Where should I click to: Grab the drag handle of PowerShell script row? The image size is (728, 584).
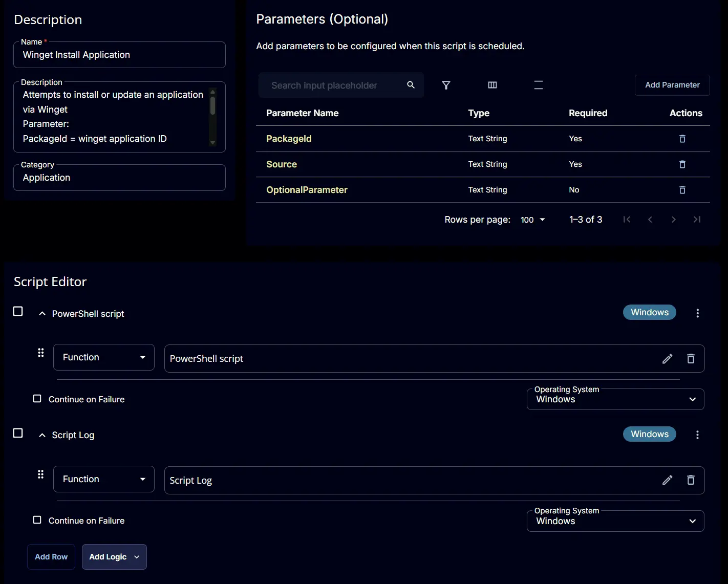(41, 353)
